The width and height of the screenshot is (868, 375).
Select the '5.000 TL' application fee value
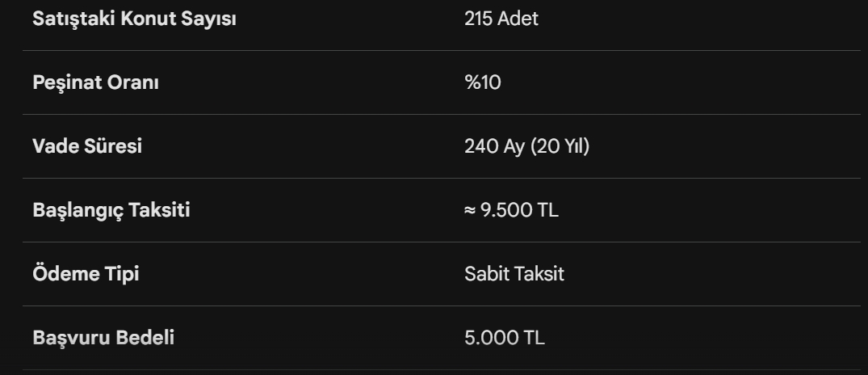504,337
